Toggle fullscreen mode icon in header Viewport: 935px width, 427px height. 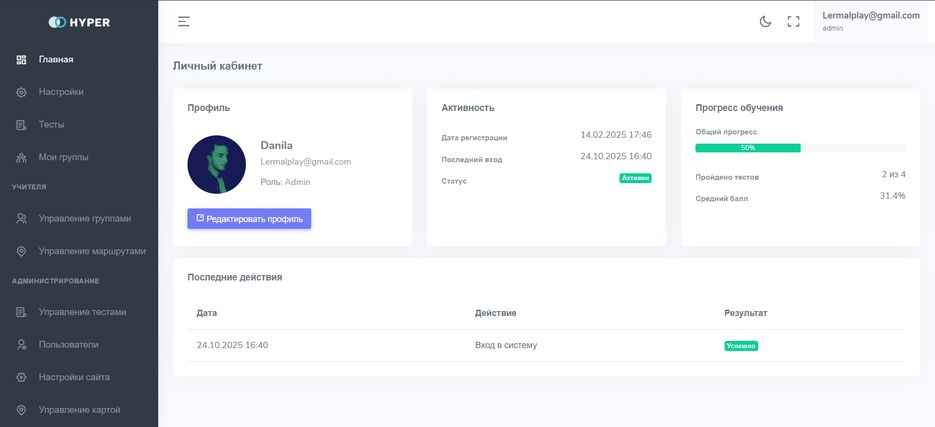click(x=794, y=21)
